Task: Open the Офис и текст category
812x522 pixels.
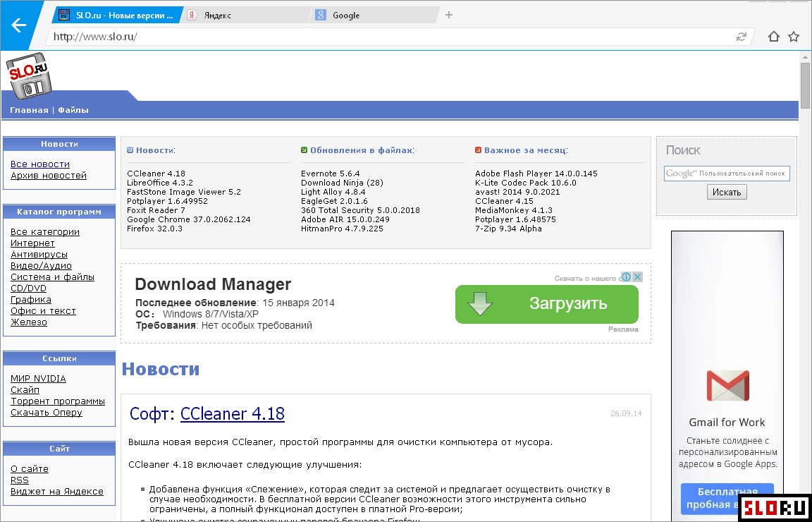Action: pos(43,311)
